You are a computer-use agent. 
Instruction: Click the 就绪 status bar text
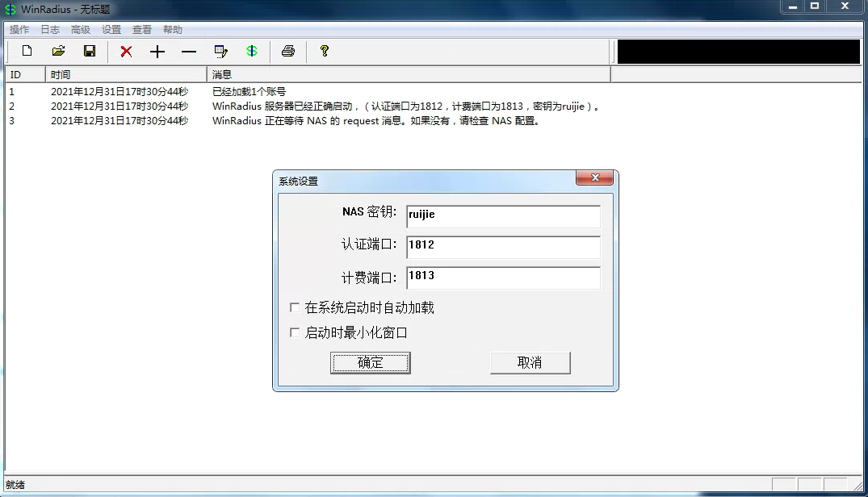[x=15, y=485]
